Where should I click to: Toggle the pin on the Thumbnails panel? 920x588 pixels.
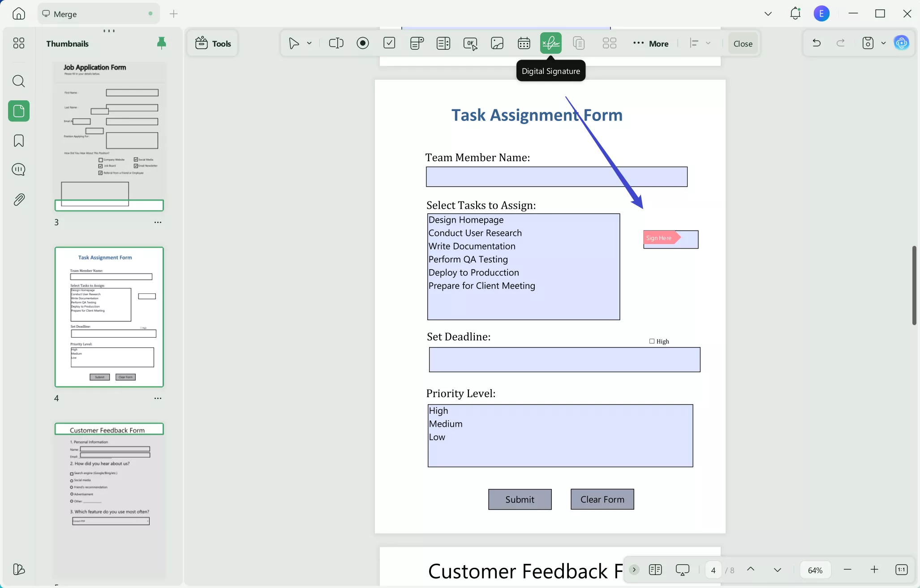pyautogui.click(x=161, y=43)
